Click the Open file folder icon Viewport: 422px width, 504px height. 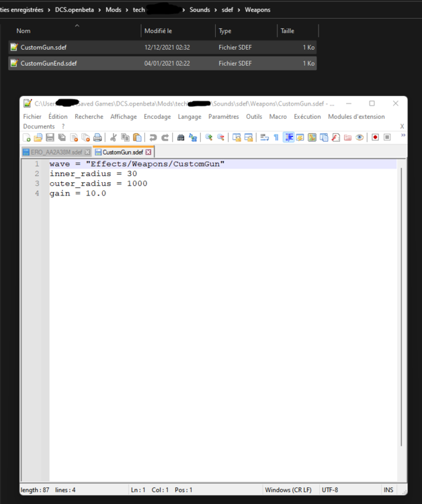(38, 138)
